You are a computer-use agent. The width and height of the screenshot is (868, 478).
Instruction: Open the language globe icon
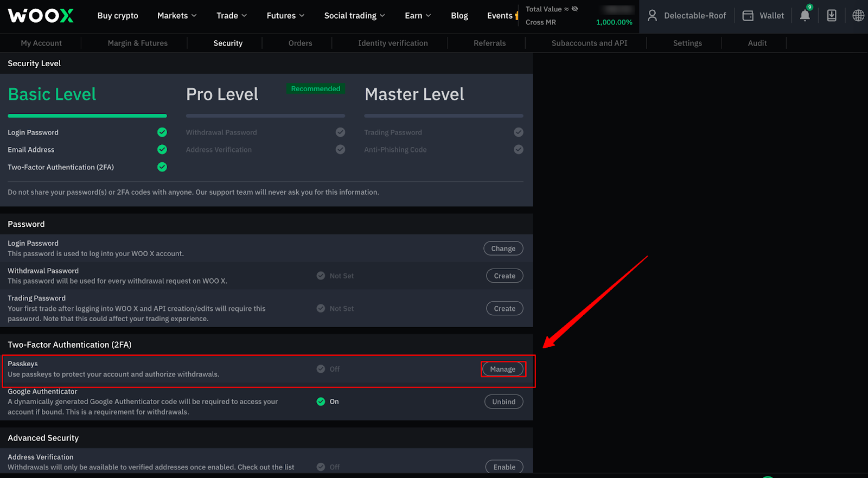click(858, 15)
